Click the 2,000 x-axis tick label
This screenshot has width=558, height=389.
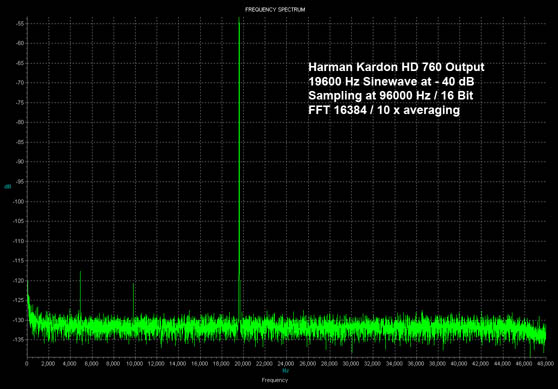[x=48, y=364]
